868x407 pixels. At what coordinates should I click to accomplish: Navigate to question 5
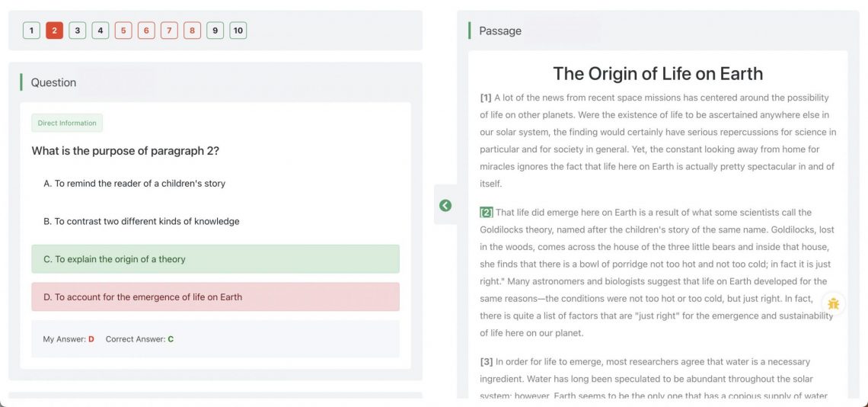tap(123, 30)
